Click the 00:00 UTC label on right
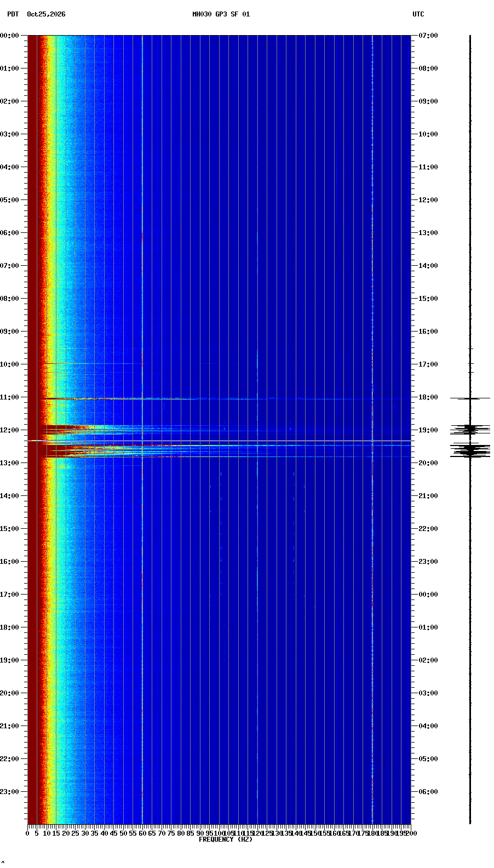494x868 pixels. [x=428, y=595]
